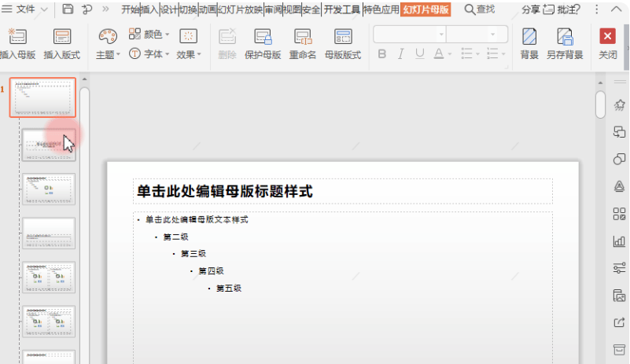Screen dimensions: 630x364
Task: Click the four-squares grid icon in sidebar
Action: (x=619, y=214)
